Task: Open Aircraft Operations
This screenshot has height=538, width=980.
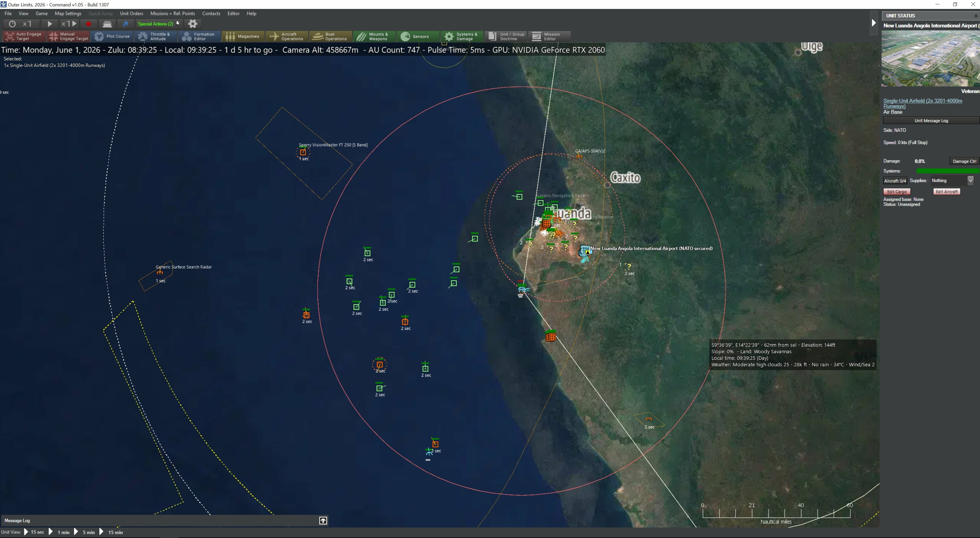Action: pyautogui.click(x=287, y=36)
